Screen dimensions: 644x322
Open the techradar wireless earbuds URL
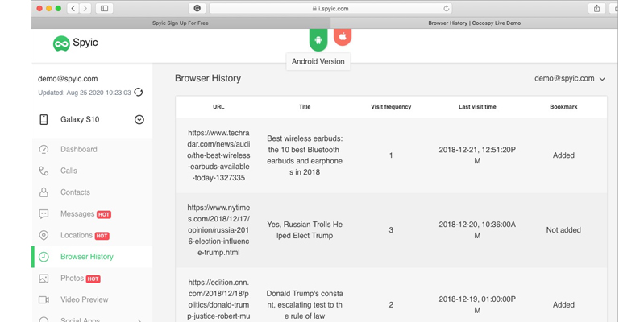click(218, 155)
